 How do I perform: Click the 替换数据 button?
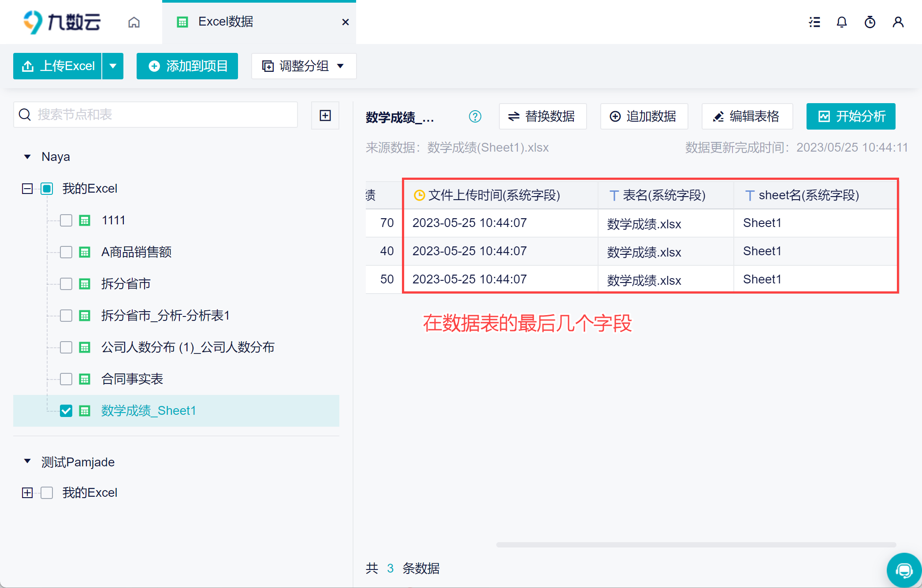point(543,116)
